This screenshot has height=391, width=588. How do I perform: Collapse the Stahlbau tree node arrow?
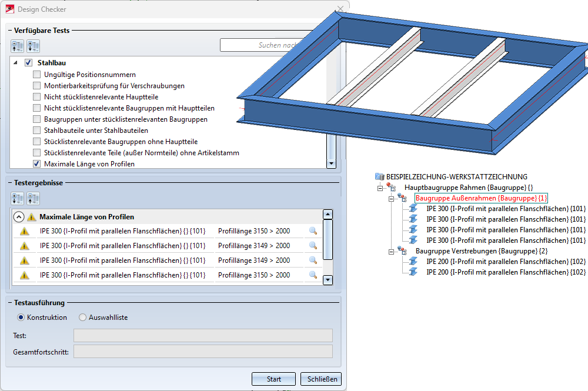point(15,62)
